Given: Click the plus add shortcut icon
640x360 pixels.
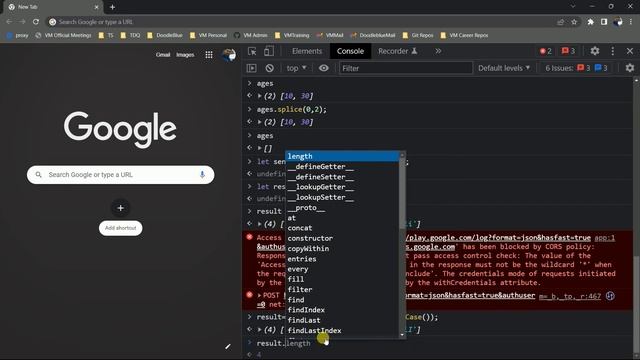Looking at the screenshot, I should click(120, 208).
